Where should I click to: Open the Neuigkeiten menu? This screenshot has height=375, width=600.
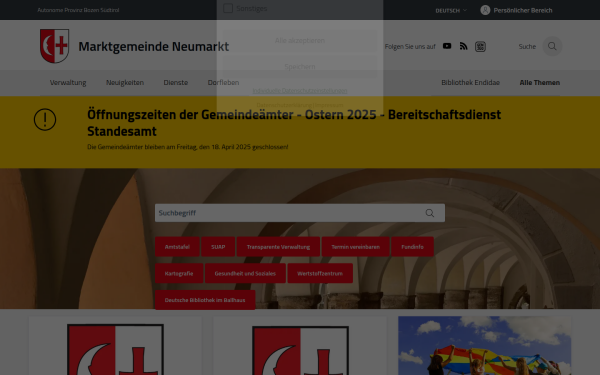125,82
